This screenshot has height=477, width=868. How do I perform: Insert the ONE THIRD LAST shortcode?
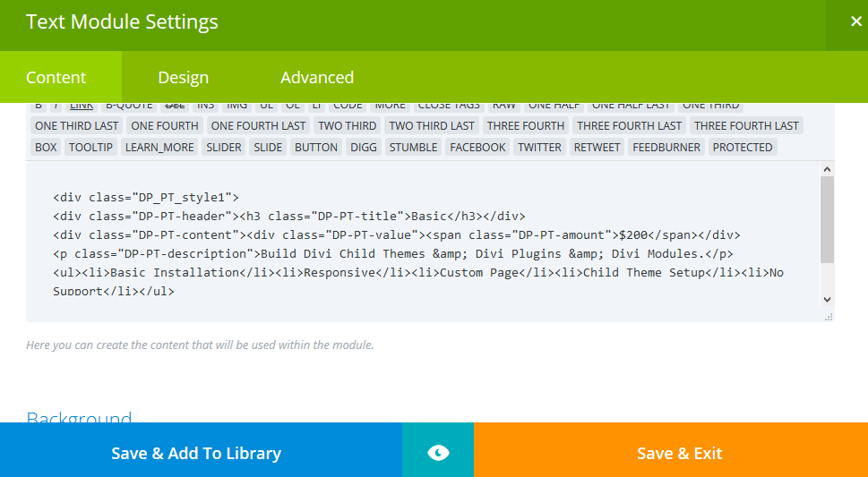click(76, 125)
